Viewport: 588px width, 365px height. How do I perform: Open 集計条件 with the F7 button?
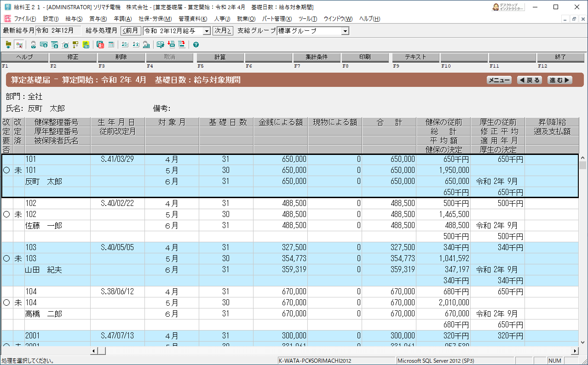coord(317,57)
